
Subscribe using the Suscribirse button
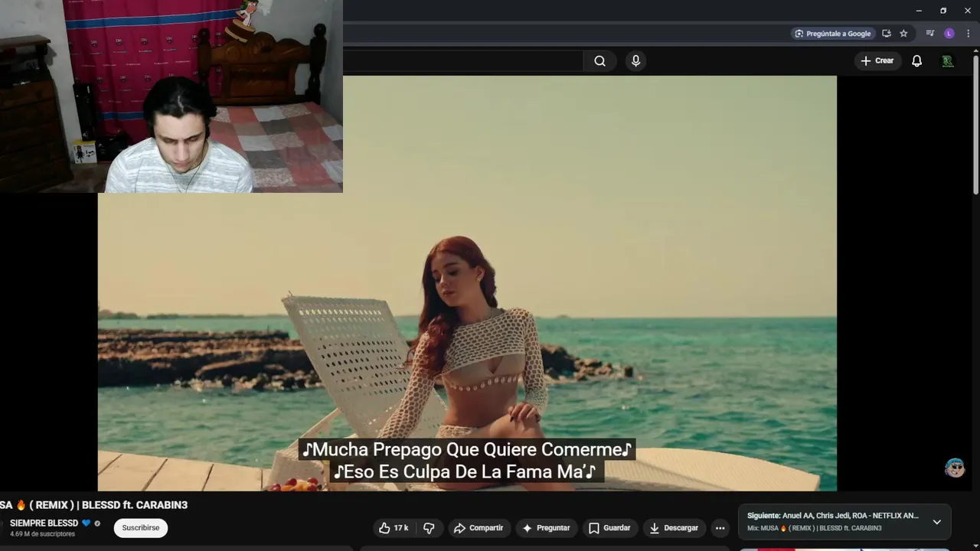point(141,528)
